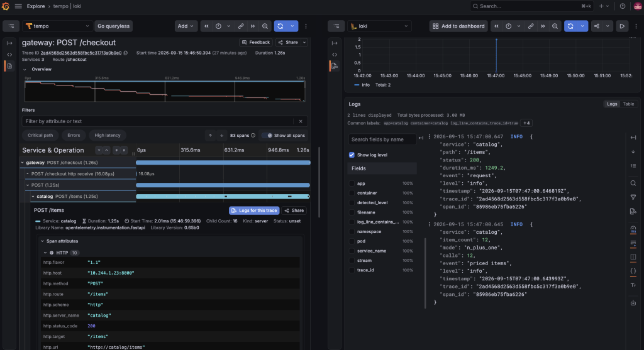Select the Logs view tab
644x350 pixels.
[612, 104]
